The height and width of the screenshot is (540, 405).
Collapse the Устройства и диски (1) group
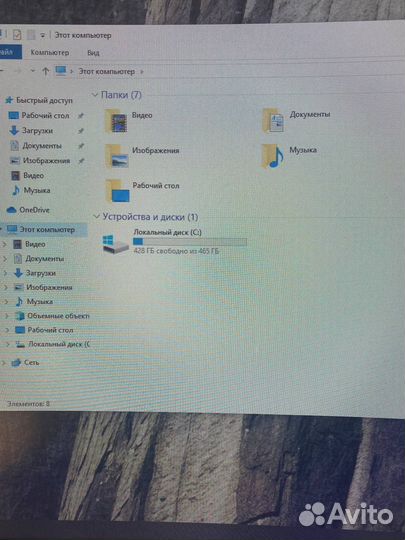pos(96,217)
